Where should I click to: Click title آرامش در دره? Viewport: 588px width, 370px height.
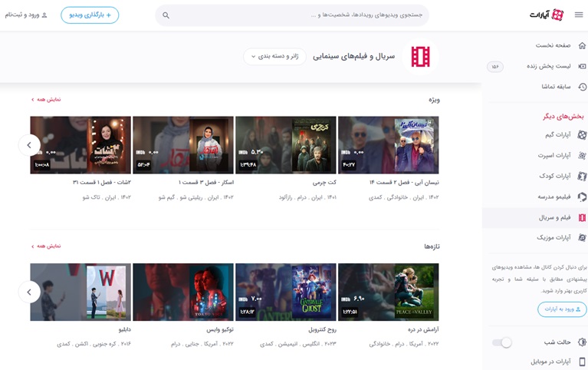tap(423, 329)
